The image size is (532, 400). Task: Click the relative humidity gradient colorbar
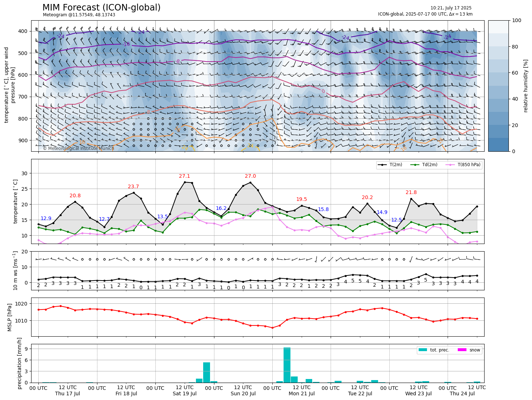tap(498, 86)
